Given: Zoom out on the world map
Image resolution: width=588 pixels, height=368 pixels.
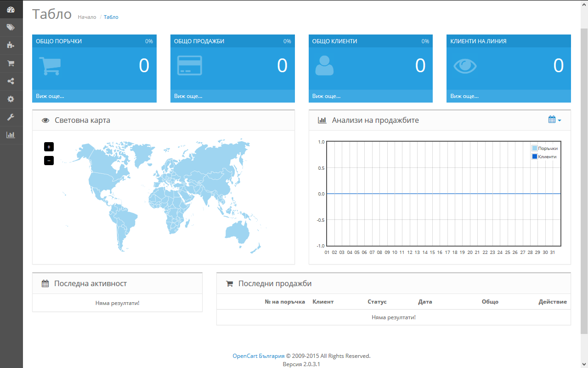Looking at the screenshot, I should point(49,161).
